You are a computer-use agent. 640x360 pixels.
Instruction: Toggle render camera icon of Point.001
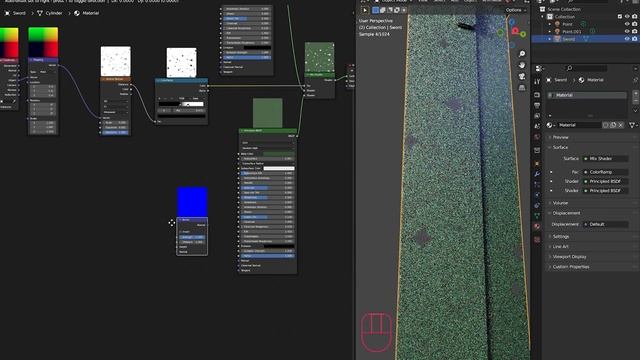635,31
